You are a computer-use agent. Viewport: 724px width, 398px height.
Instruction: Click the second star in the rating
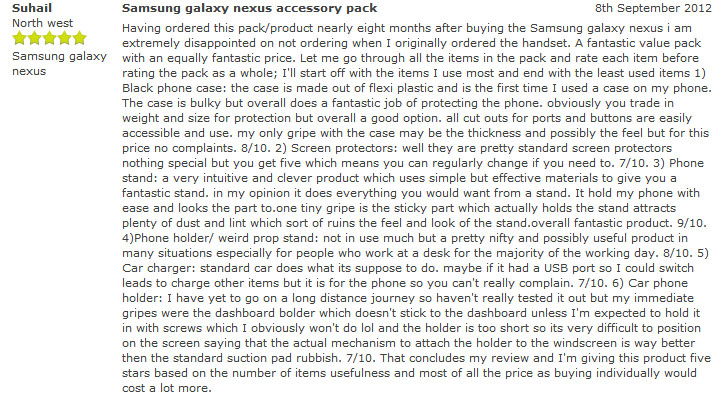35,38
